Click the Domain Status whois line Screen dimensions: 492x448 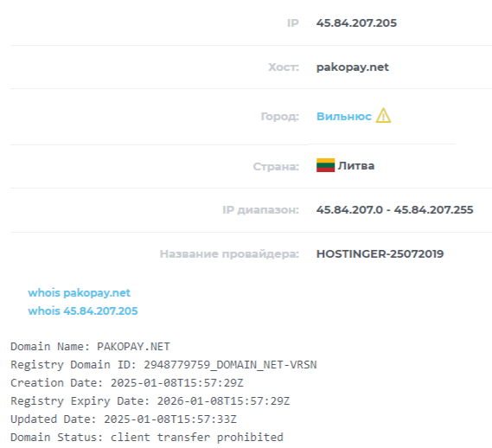[x=147, y=438]
